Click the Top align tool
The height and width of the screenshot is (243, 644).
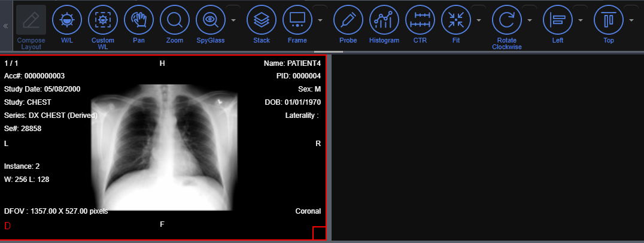(609, 20)
